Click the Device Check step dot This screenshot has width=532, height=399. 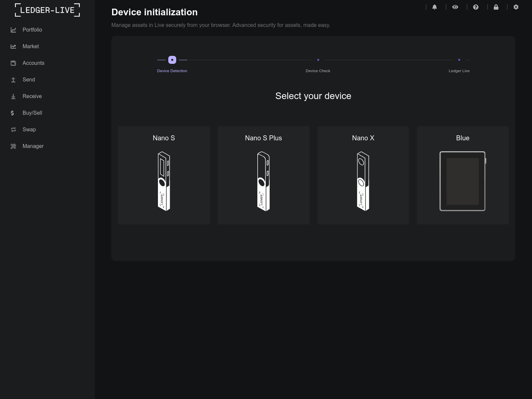point(318,60)
